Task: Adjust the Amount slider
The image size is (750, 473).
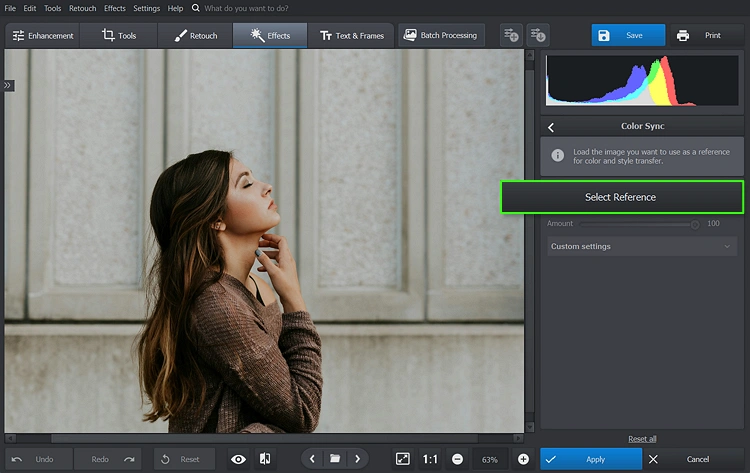Action: point(640,224)
